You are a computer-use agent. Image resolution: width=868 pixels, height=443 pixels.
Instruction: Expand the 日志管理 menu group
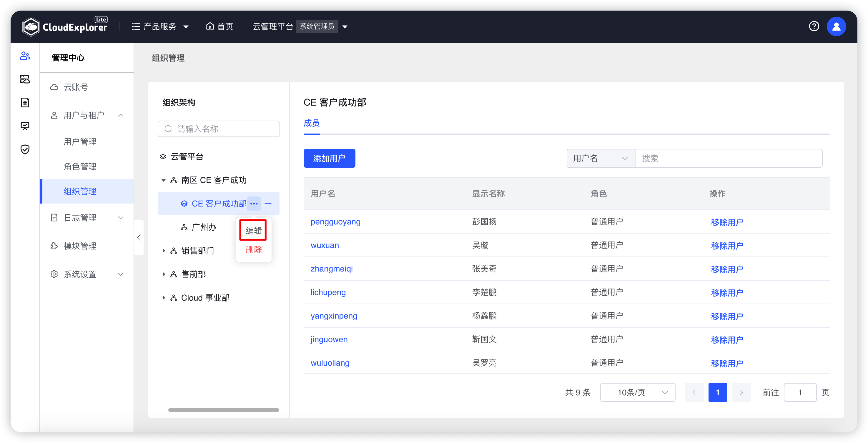point(121,218)
